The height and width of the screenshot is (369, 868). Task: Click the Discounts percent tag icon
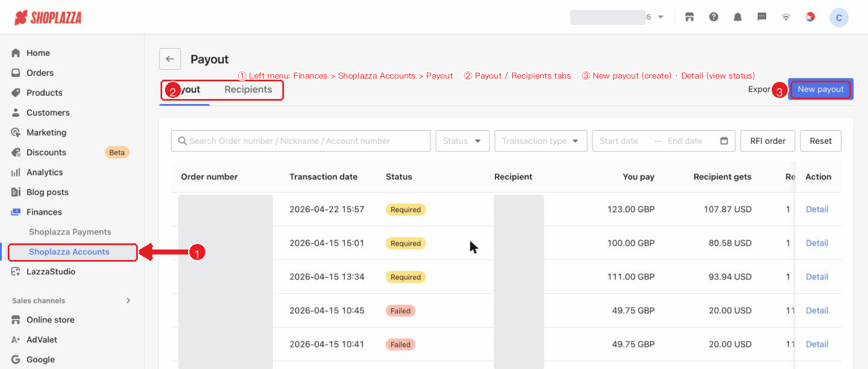(x=15, y=153)
